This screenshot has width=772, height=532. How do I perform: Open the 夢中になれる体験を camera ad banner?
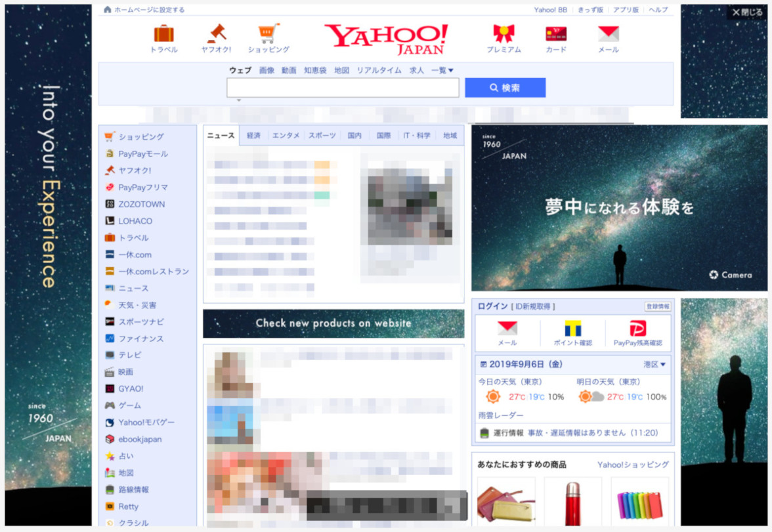pos(619,208)
